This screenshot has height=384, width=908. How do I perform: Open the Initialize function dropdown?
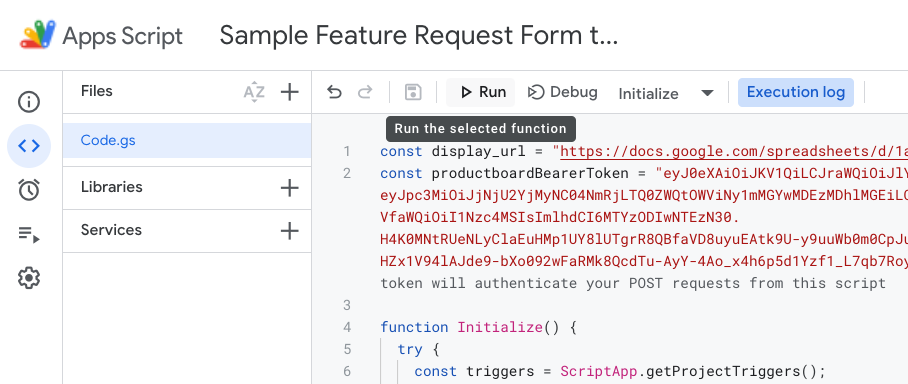click(x=666, y=93)
